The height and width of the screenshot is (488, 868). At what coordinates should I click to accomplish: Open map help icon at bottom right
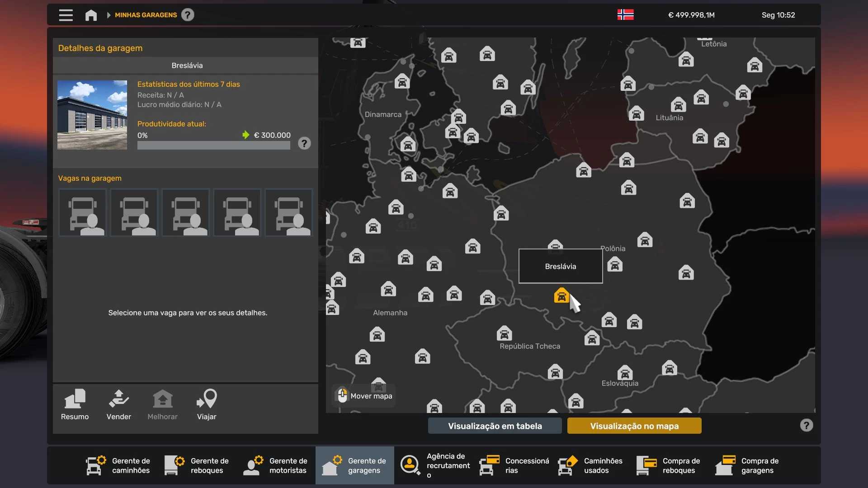(x=806, y=425)
